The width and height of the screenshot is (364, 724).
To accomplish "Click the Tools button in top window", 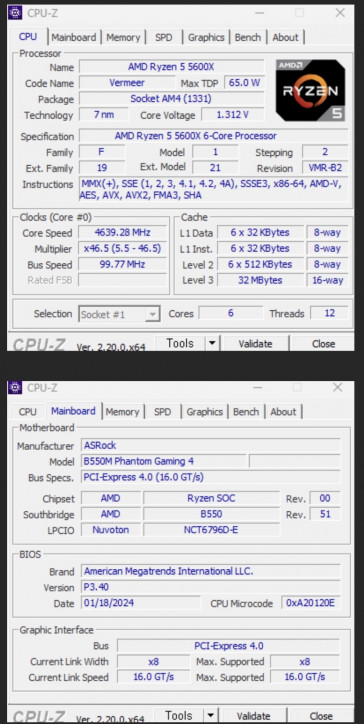I will pos(180,344).
